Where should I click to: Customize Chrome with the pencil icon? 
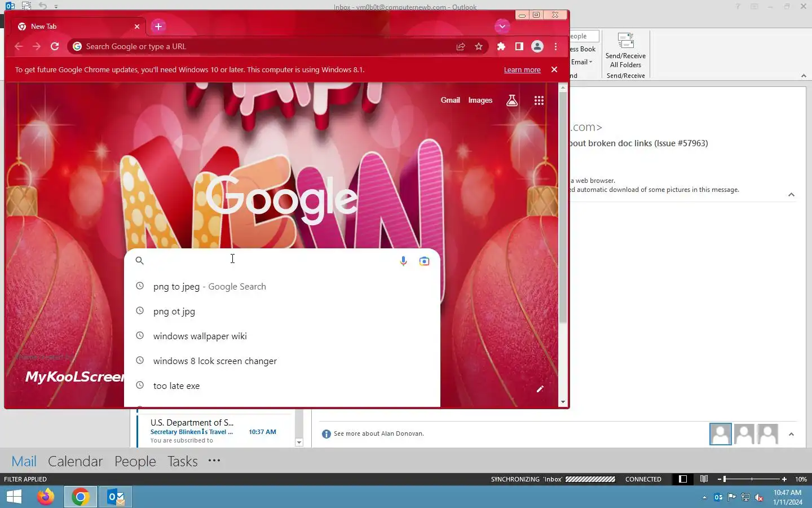coord(540,389)
